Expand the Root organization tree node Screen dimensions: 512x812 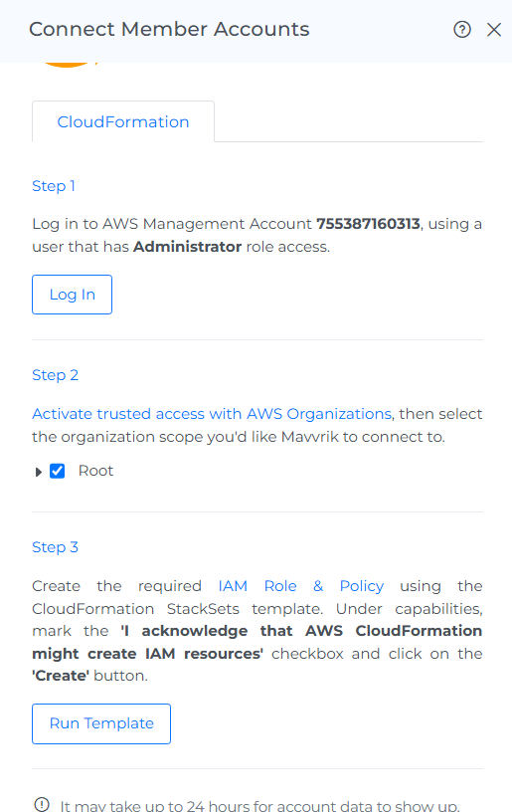click(38, 472)
